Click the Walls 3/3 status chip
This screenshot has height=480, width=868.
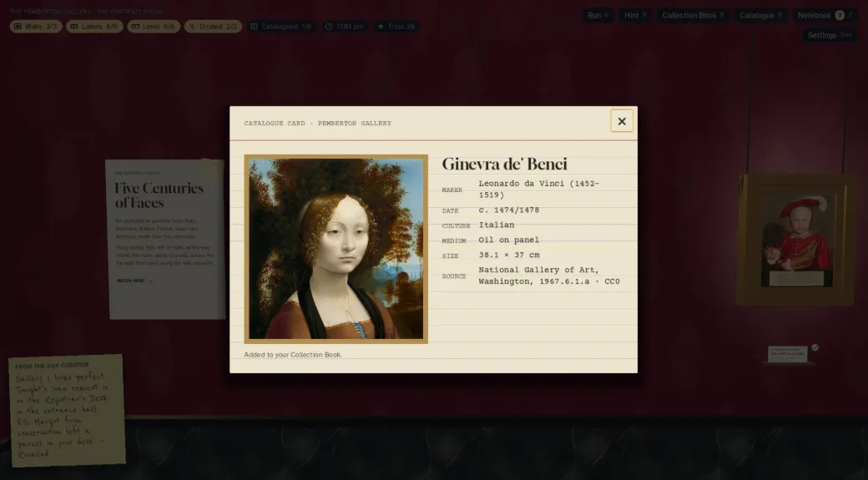[36, 27]
